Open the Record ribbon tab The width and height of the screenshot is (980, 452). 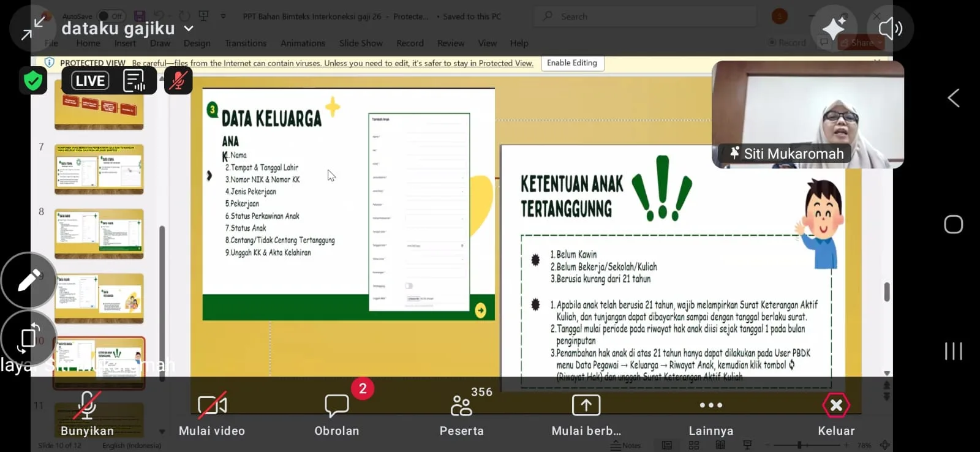(410, 43)
